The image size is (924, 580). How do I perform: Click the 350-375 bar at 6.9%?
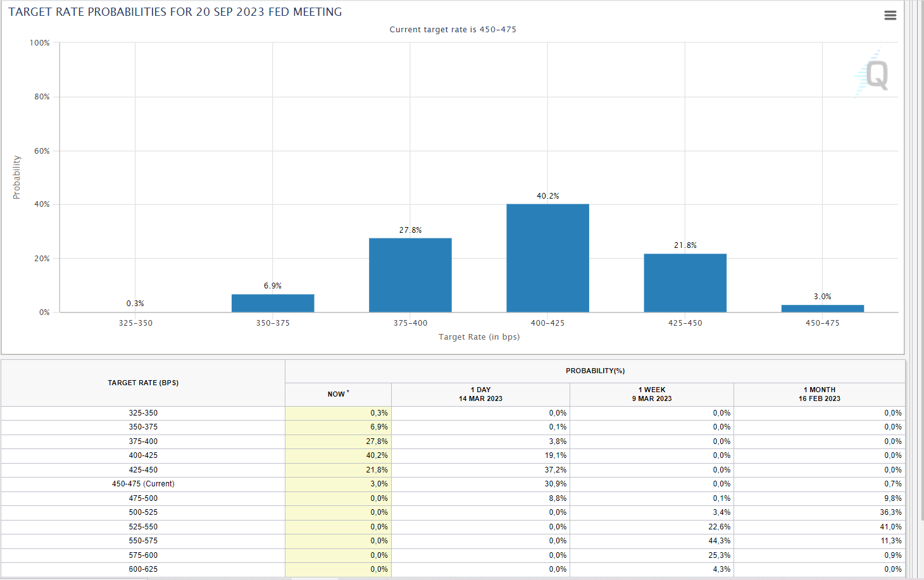(x=273, y=303)
